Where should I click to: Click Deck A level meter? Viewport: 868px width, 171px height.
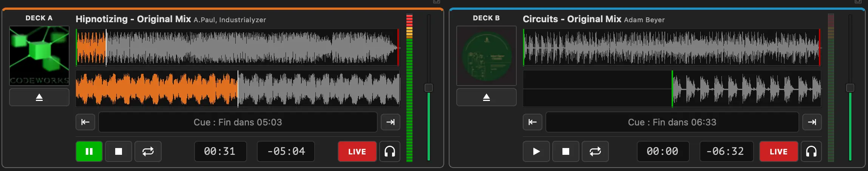pos(409,88)
